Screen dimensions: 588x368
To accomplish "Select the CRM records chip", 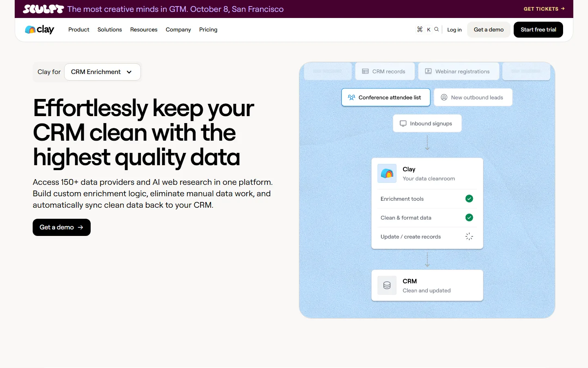I will (385, 71).
